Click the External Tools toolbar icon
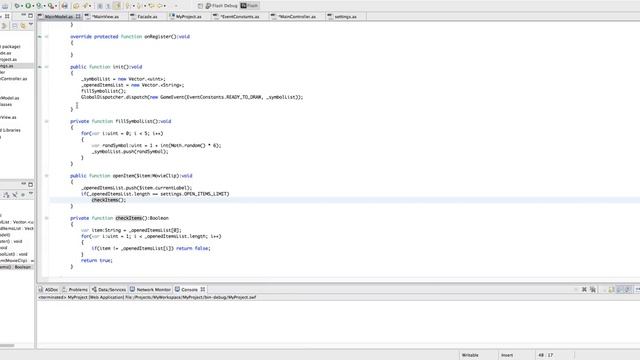 [x=51, y=6]
